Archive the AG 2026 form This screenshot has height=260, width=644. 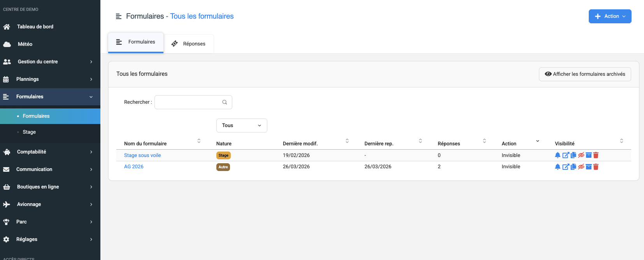coord(589,167)
